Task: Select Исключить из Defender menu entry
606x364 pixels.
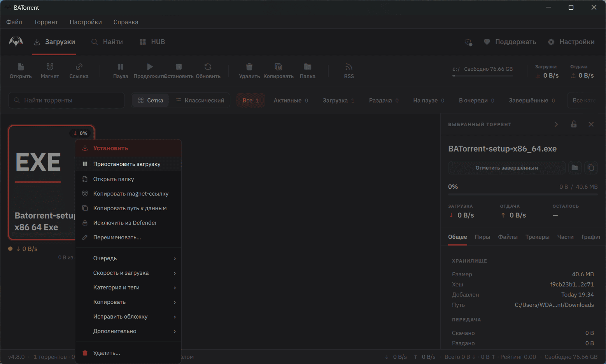Action: [128, 223]
